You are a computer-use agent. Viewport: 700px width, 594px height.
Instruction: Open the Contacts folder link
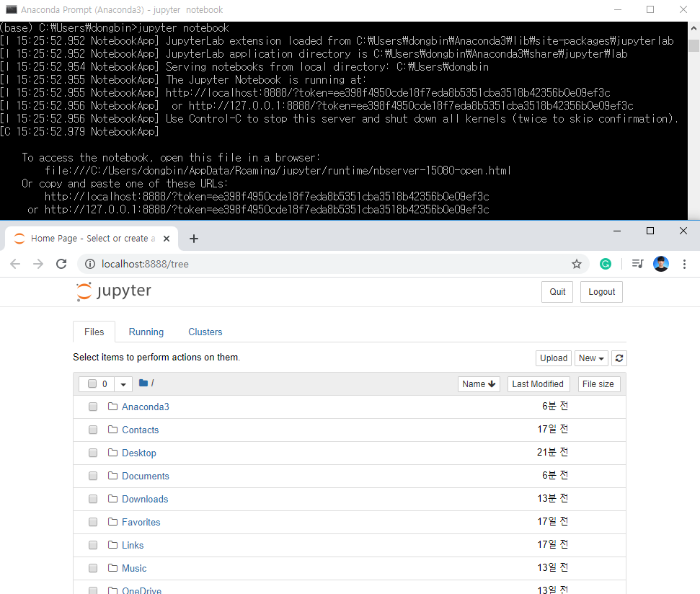coord(140,430)
